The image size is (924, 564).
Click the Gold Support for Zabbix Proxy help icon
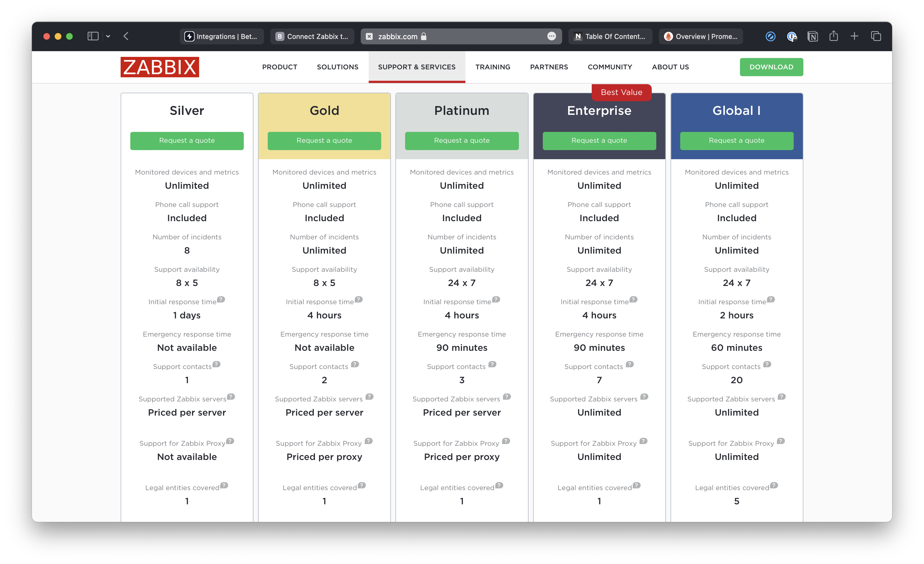(369, 441)
